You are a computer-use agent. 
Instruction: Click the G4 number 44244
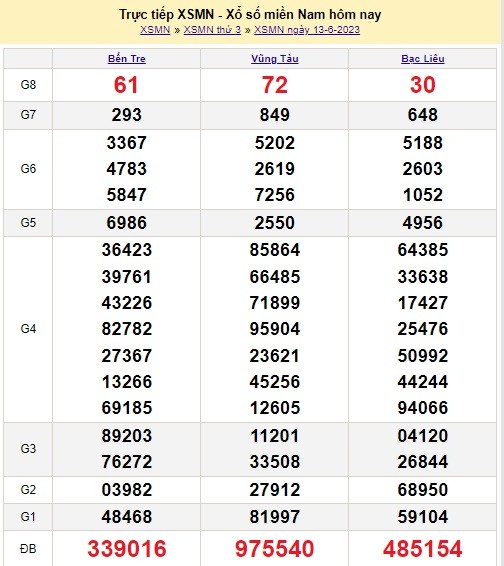(423, 382)
